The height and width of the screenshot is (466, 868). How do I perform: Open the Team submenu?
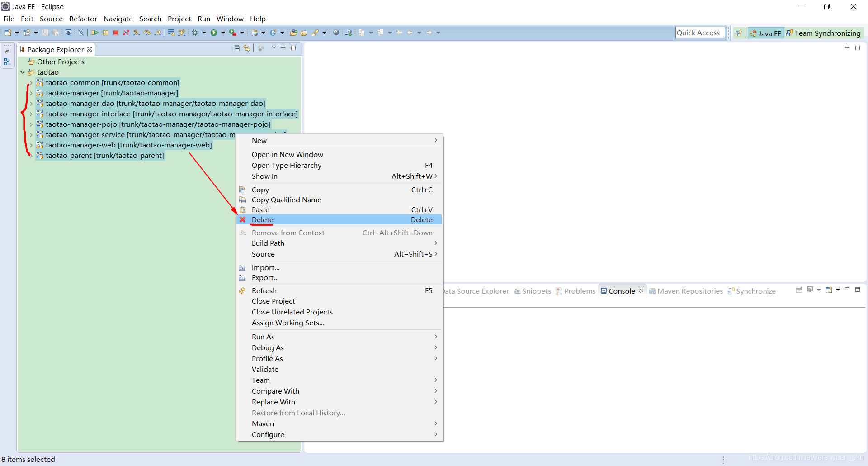coord(339,380)
